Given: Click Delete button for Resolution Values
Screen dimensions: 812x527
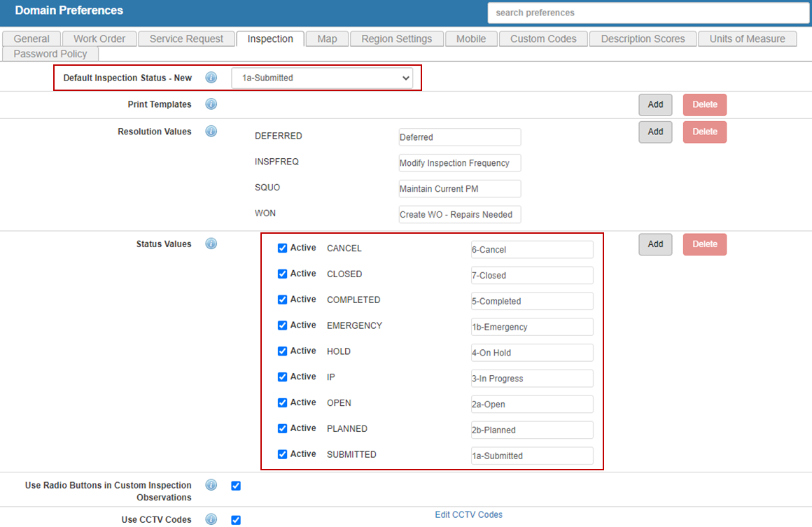Looking at the screenshot, I should 704,132.
